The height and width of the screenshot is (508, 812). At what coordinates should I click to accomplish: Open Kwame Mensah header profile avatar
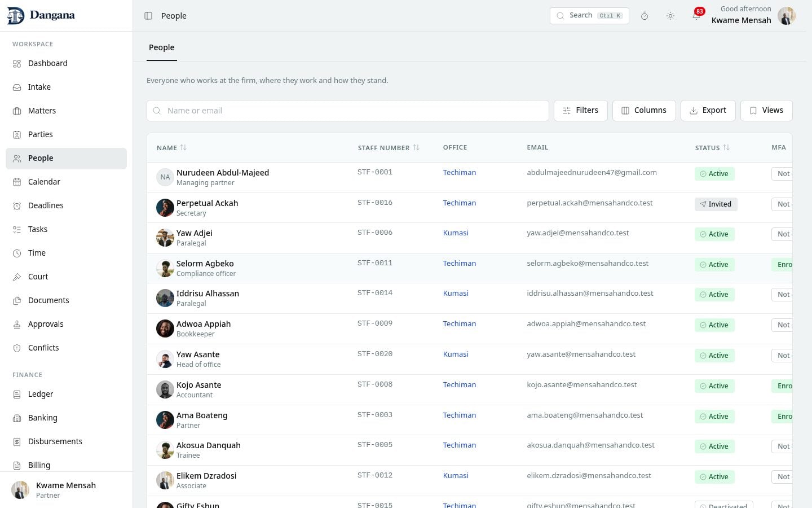tap(786, 16)
